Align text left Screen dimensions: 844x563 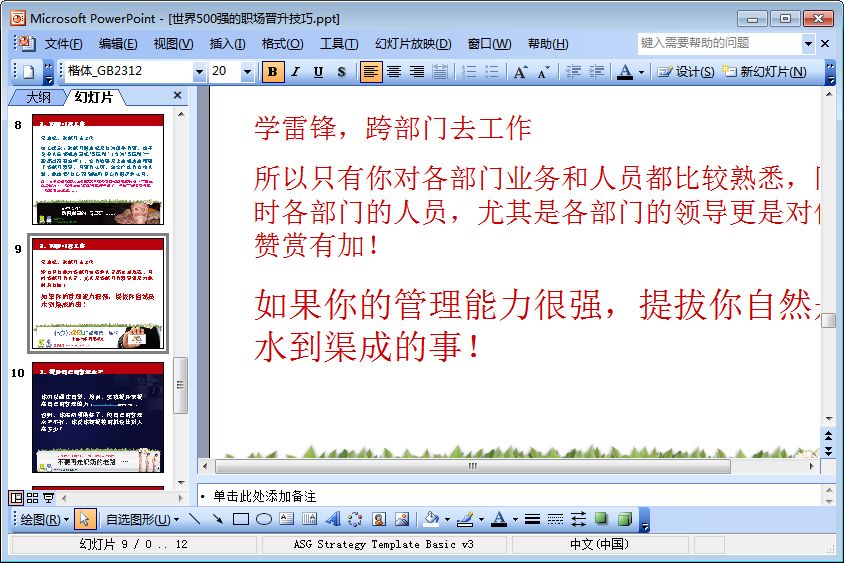(370, 72)
